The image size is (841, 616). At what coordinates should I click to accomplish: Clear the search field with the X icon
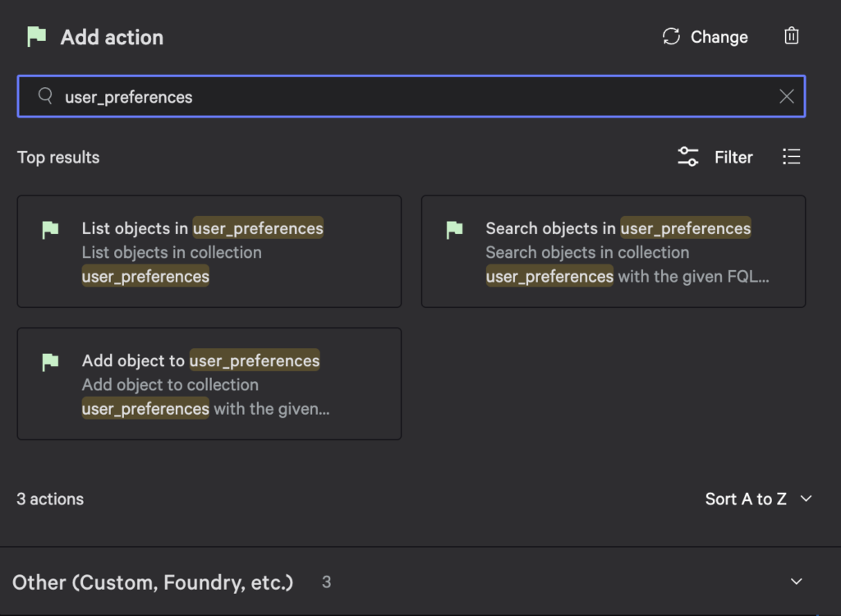(786, 96)
